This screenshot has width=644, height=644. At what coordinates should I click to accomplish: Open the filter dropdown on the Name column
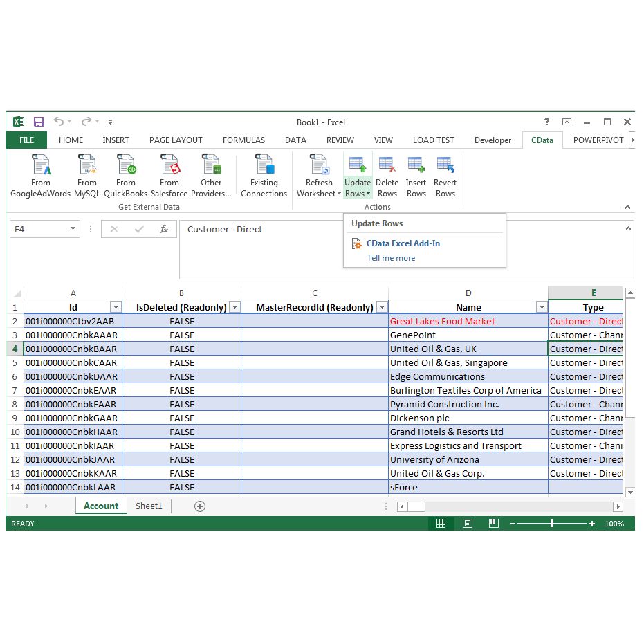click(543, 306)
